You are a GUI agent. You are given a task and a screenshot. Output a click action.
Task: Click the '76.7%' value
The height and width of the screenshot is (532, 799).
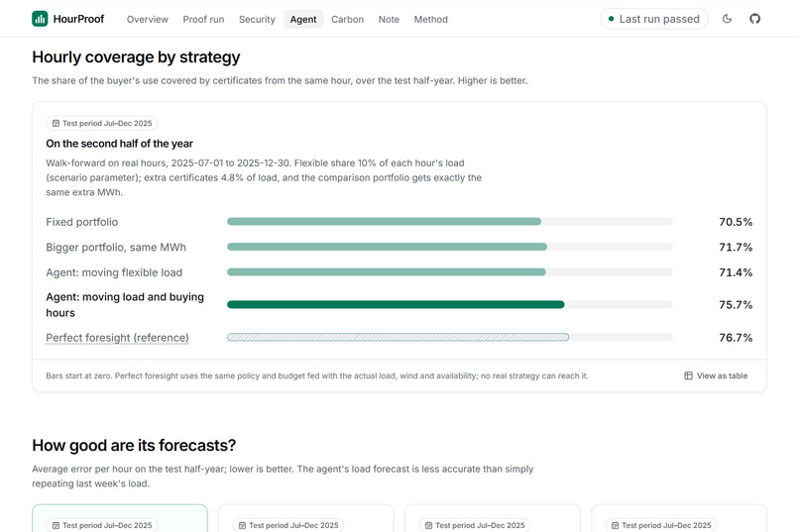736,338
